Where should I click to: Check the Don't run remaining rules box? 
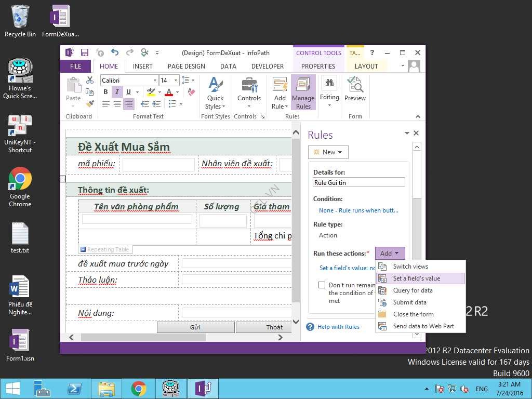tap(322, 285)
